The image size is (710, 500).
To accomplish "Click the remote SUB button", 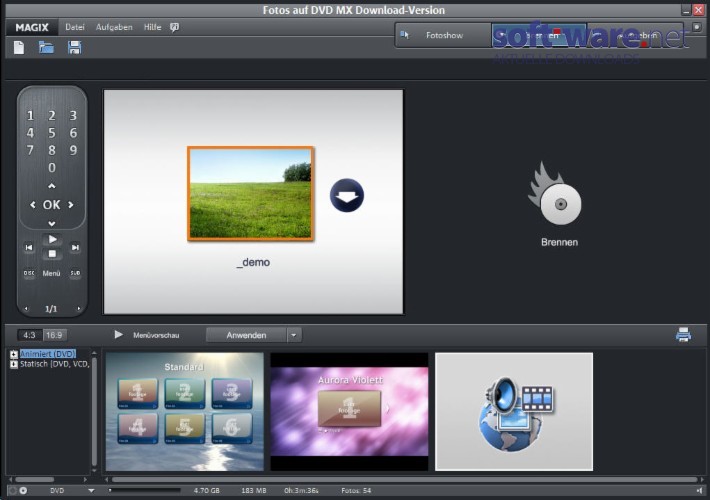I will [75, 273].
